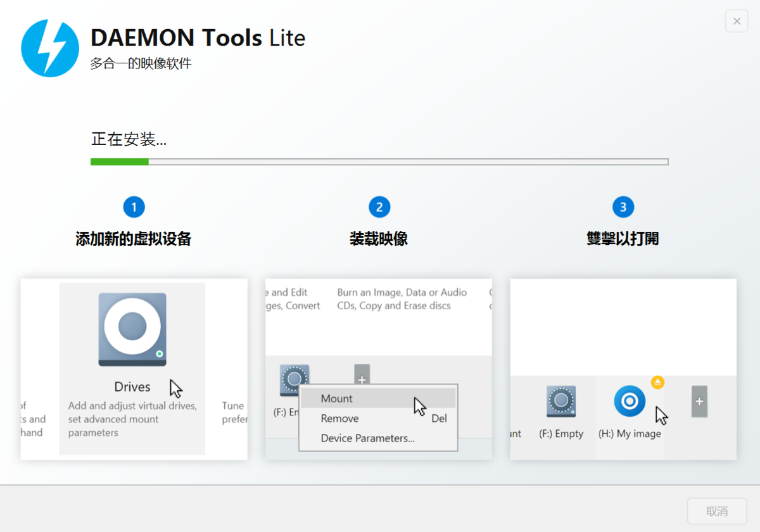The width and height of the screenshot is (760, 532).
Task: Click the (F:) Empty virtual drive icon
Action: (562, 400)
